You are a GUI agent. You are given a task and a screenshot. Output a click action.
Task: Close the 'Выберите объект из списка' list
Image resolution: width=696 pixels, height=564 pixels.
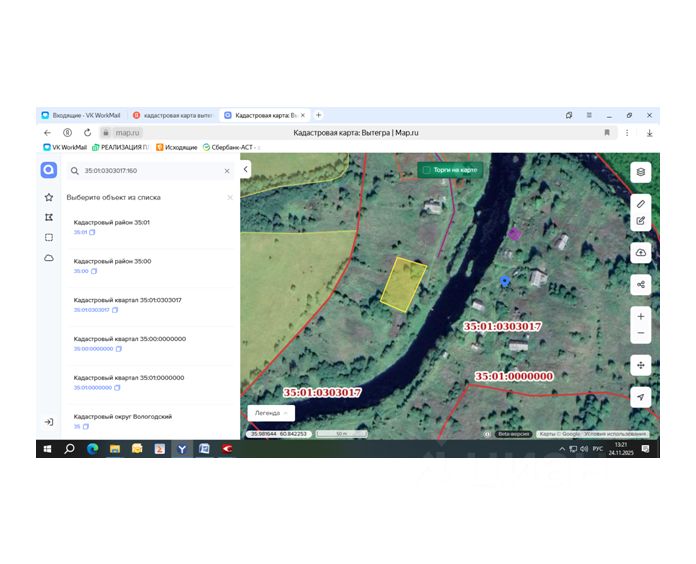click(x=229, y=197)
